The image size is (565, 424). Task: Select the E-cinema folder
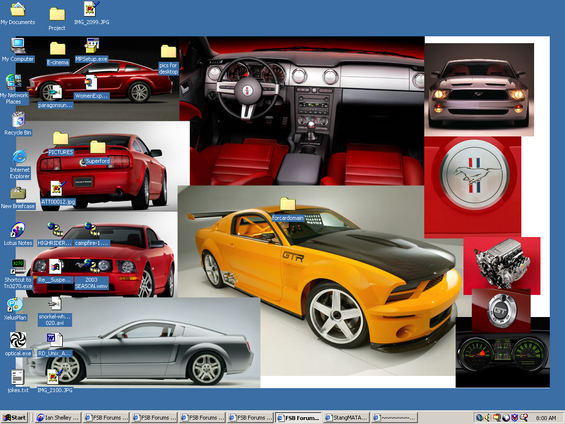pyautogui.click(x=58, y=54)
